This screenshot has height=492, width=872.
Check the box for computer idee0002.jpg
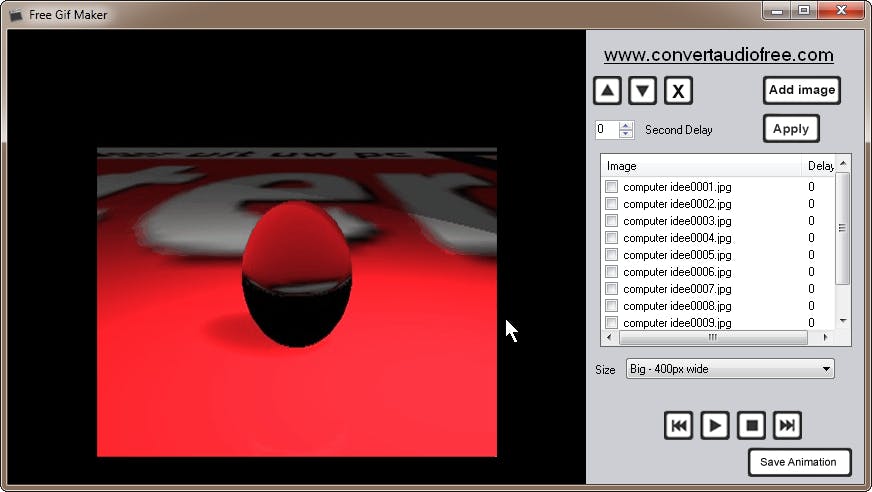pyautogui.click(x=611, y=203)
